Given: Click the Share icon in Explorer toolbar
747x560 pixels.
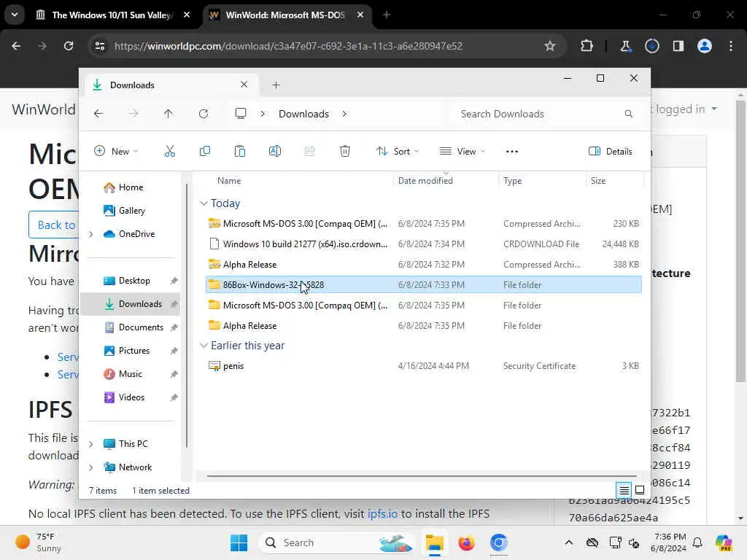Looking at the screenshot, I should pos(309,152).
